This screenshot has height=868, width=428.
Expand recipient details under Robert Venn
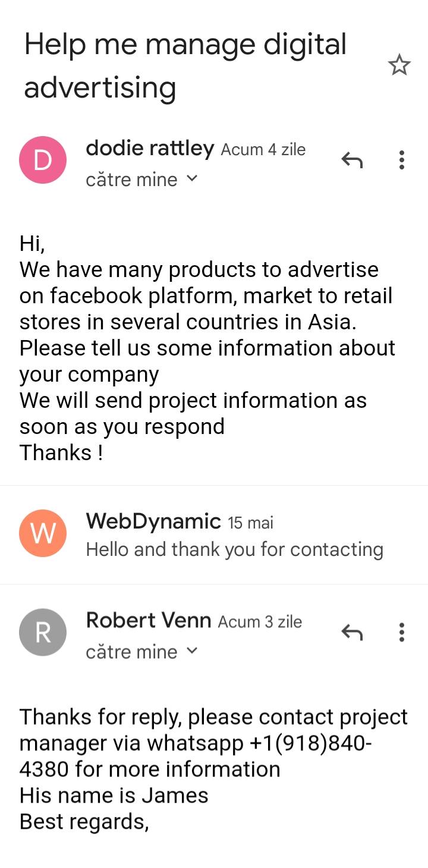191,652
